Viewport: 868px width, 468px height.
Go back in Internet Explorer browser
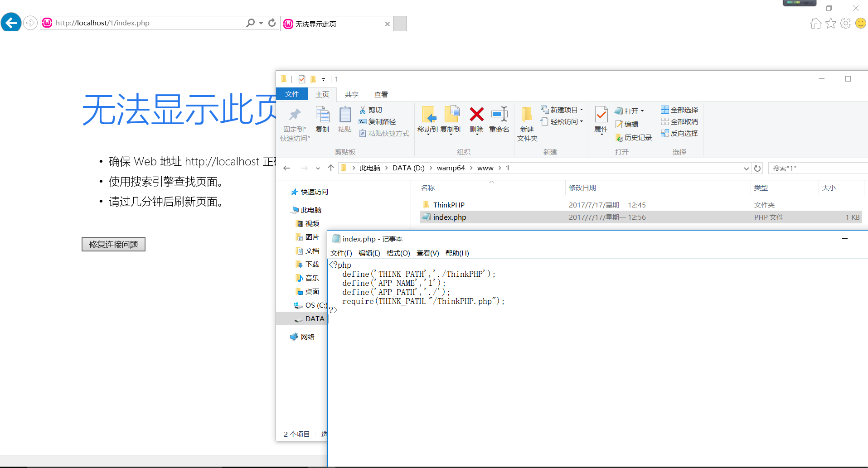point(11,22)
